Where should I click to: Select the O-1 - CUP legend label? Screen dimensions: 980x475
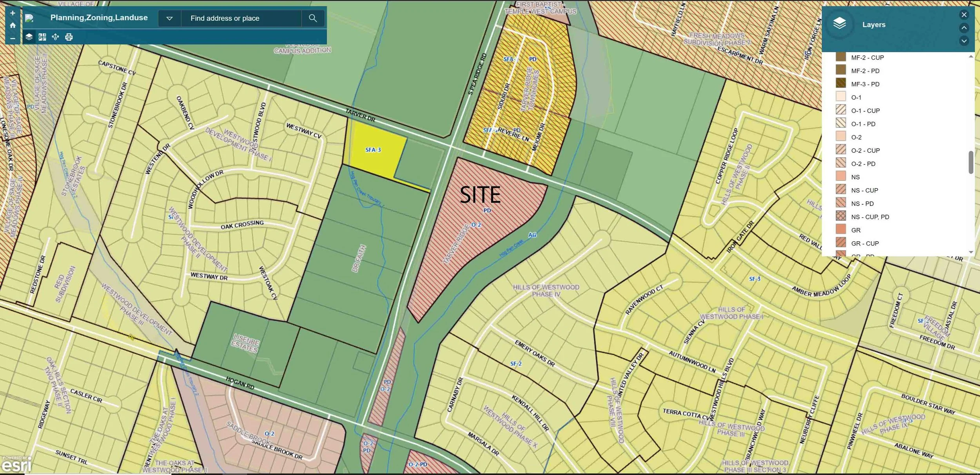coord(865,111)
